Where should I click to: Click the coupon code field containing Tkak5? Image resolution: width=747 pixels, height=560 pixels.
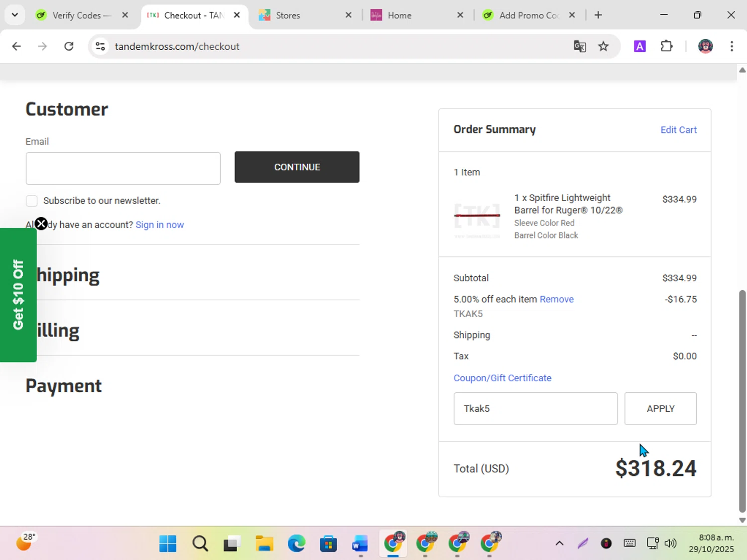point(535,408)
